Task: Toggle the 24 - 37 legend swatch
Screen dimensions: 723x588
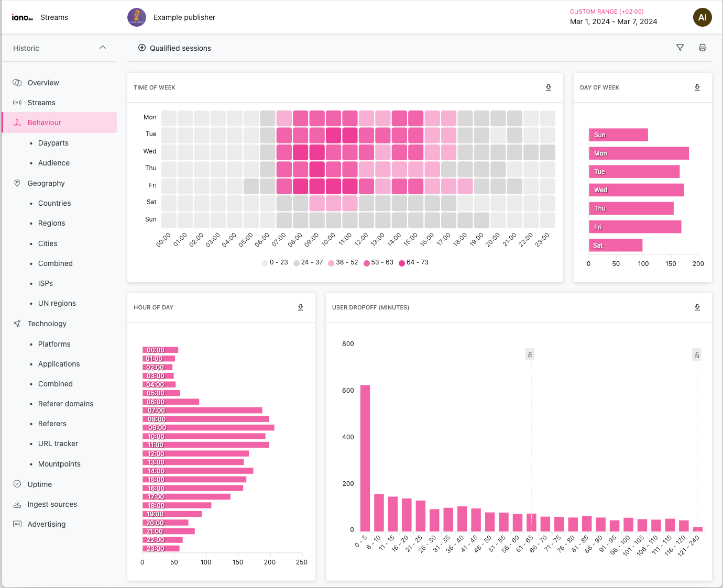Action: 297,263
